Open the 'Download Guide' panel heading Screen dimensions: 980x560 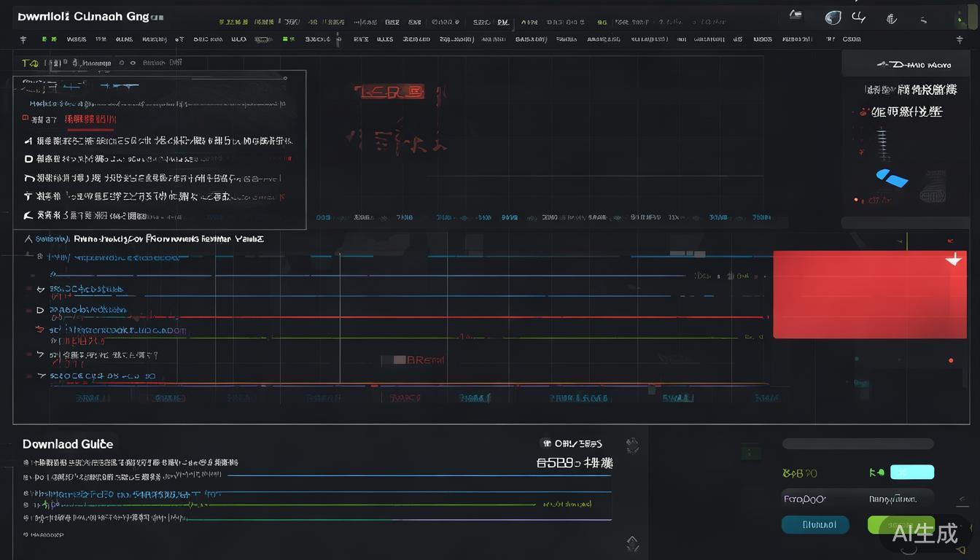point(68,444)
